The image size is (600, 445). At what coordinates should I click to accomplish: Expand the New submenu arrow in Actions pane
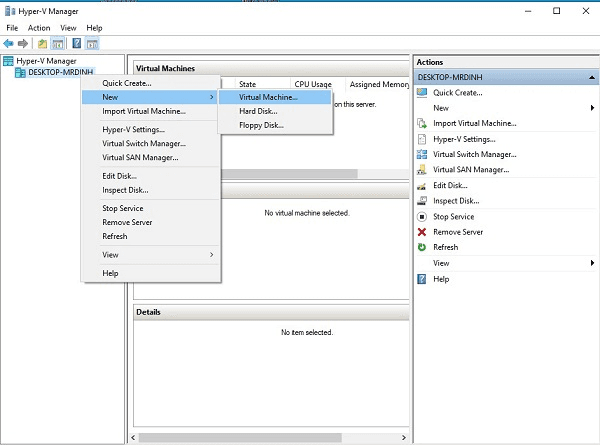592,108
